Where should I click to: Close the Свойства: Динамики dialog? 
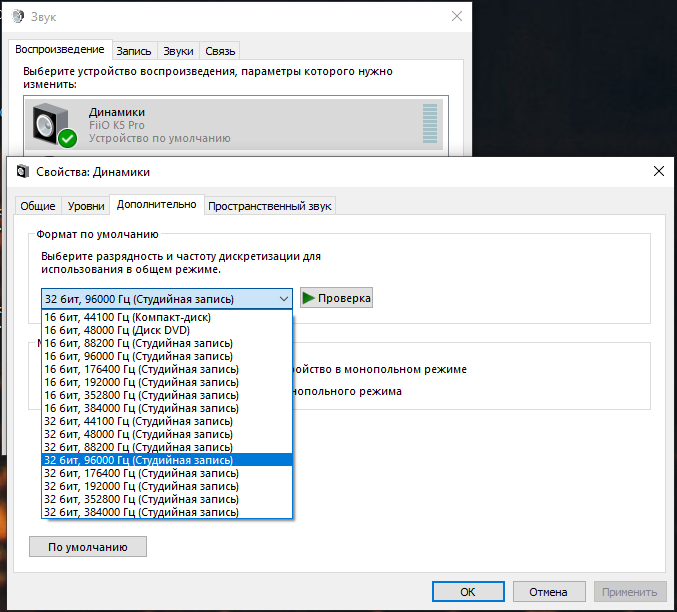(659, 171)
